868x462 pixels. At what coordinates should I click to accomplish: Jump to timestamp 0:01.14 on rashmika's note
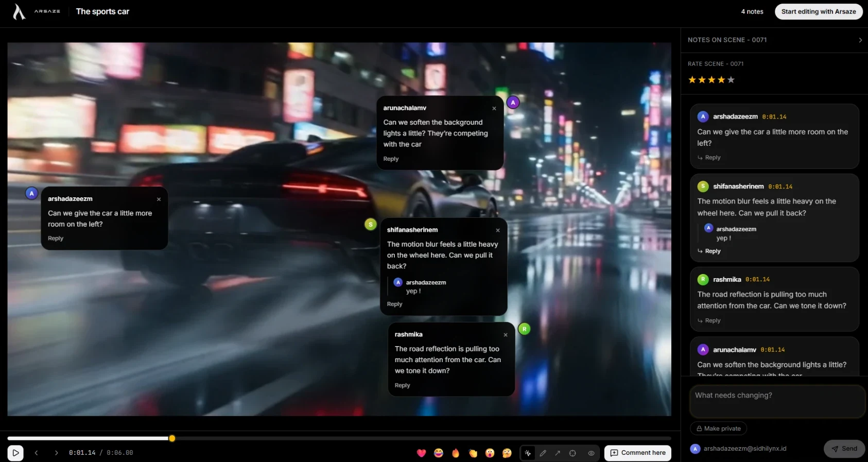click(x=757, y=280)
